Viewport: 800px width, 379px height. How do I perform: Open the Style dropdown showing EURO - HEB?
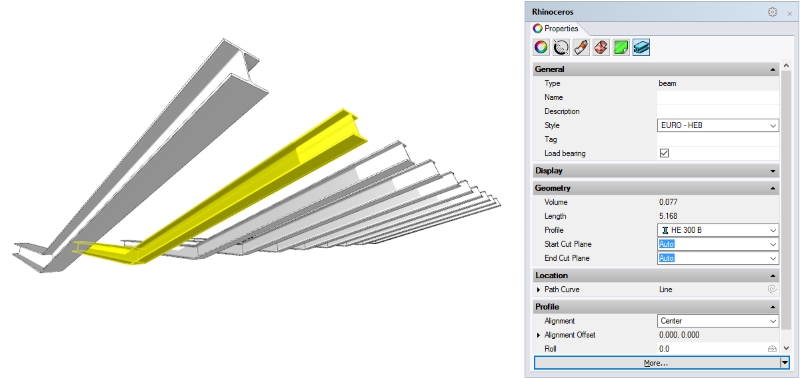pos(717,125)
